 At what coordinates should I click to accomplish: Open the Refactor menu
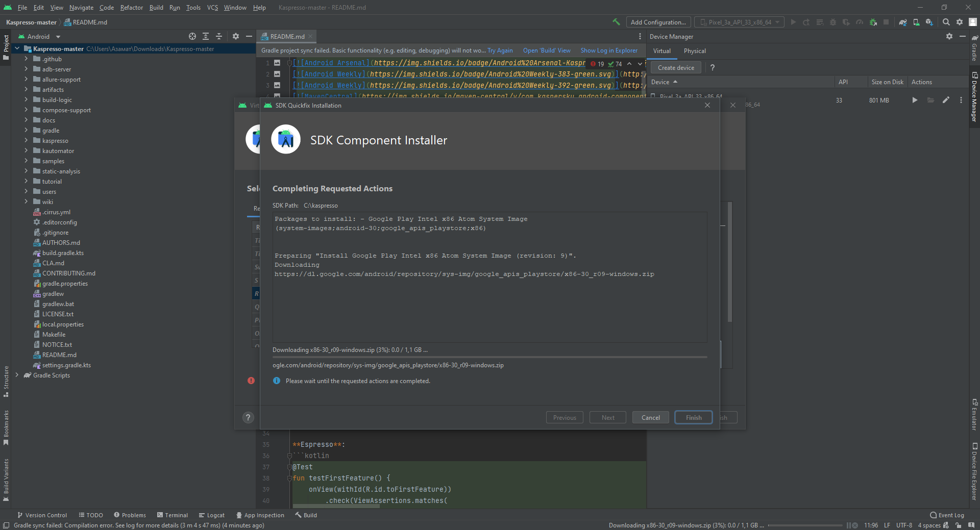(x=132, y=7)
